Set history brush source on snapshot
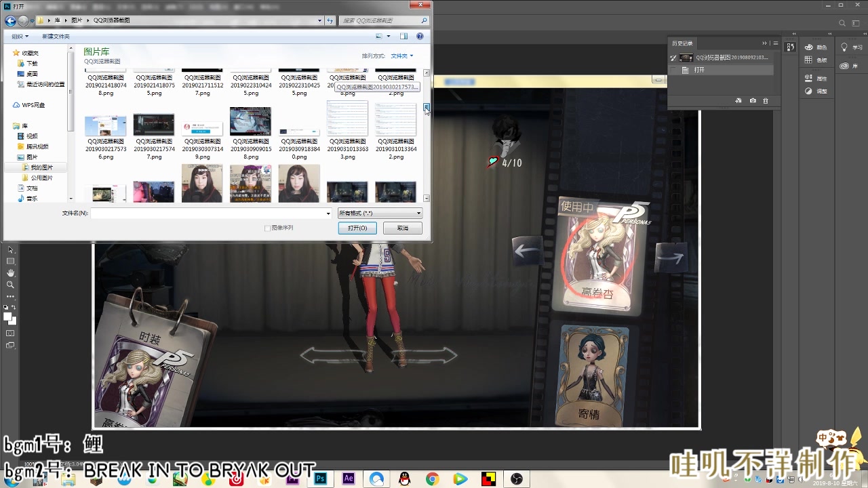This screenshot has width=868, height=488. tap(673, 58)
